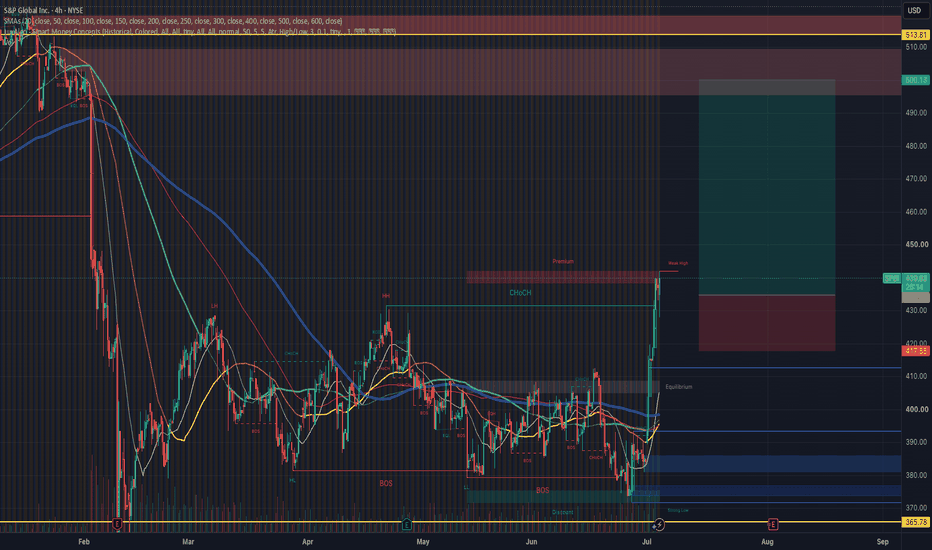The image size is (932, 550).
Task: Click the green earnings E marker near May
Action: pos(406,524)
